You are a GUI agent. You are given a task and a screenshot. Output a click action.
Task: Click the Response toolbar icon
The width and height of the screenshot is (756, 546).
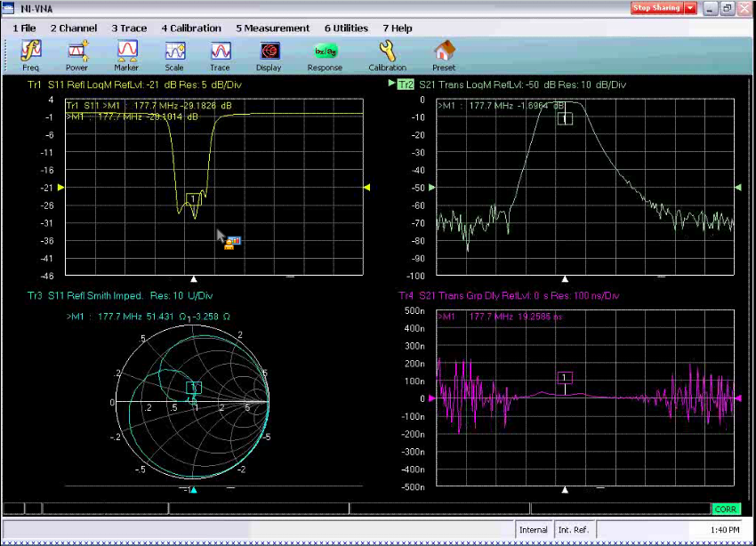click(x=325, y=55)
